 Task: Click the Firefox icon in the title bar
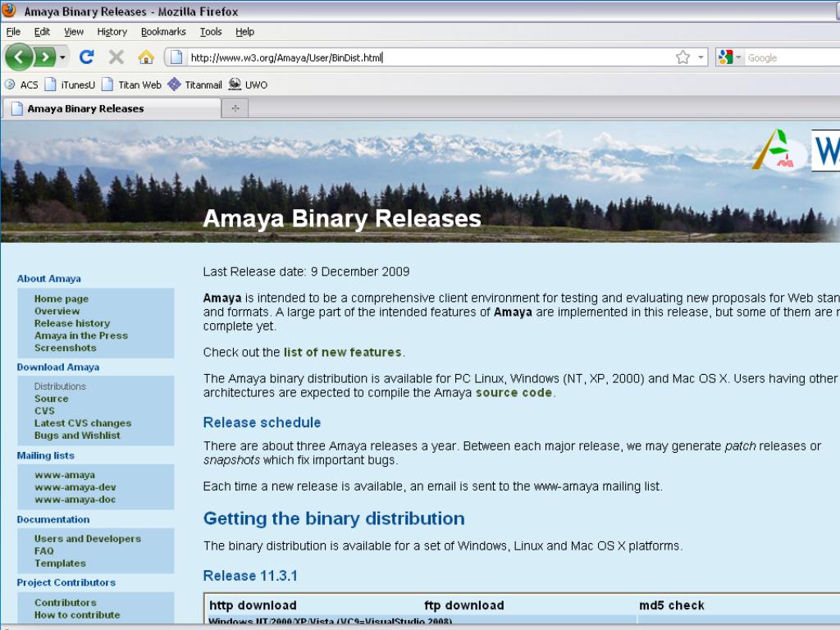coord(10,10)
